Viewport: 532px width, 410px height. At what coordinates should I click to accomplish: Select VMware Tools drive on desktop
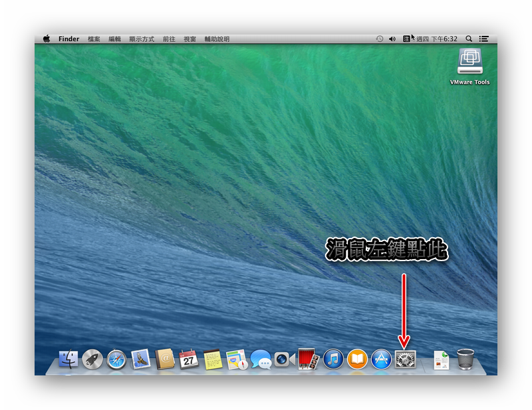[x=470, y=66]
